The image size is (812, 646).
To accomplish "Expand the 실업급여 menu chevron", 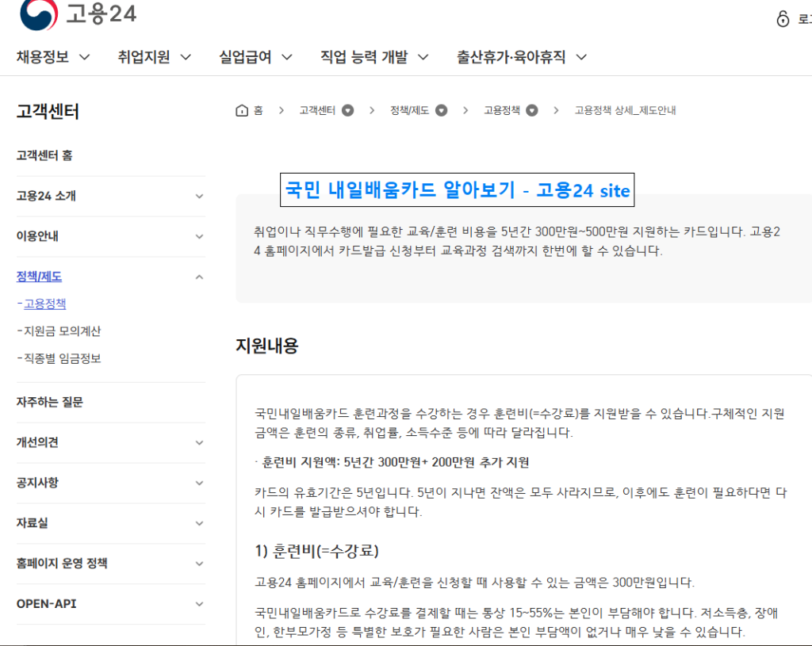I will pos(287,57).
